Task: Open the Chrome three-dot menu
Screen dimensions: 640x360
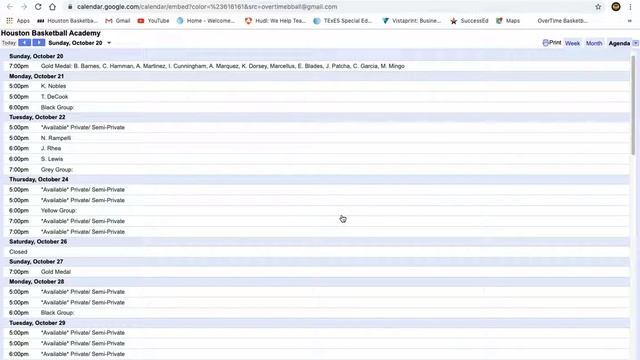Action: tap(631, 7)
